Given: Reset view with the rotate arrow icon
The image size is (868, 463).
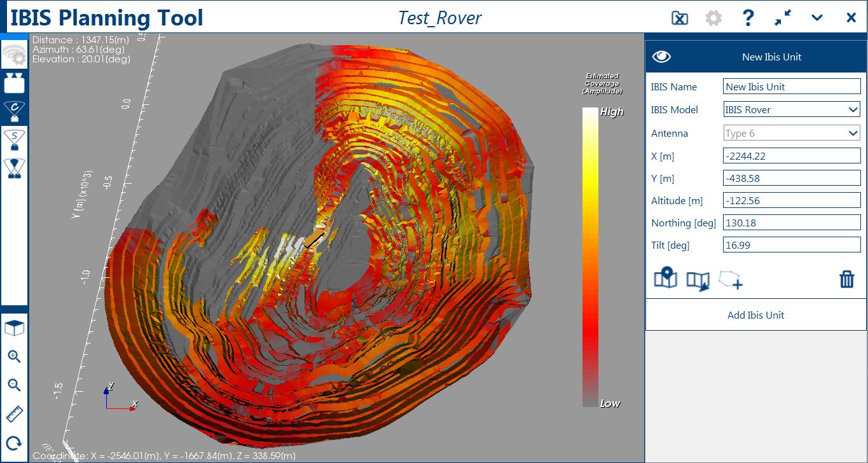Looking at the screenshot, I should point(14,443).
